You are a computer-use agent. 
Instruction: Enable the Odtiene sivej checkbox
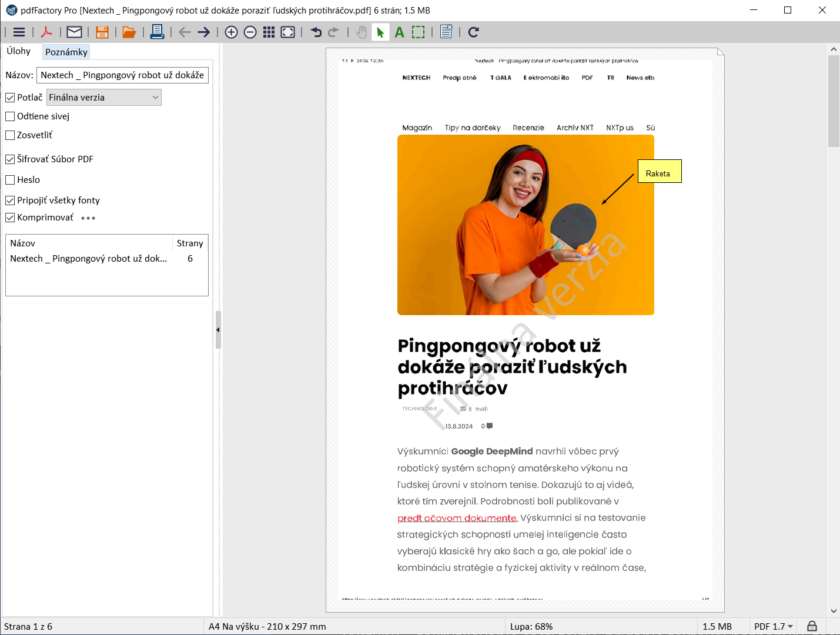point(10,116)
